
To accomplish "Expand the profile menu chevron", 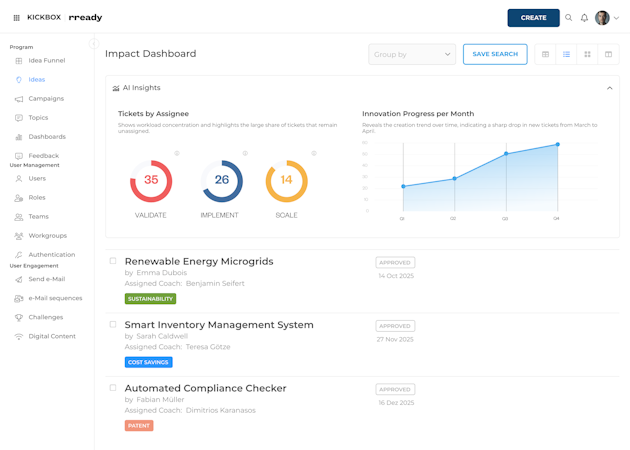I will point(616,18).
